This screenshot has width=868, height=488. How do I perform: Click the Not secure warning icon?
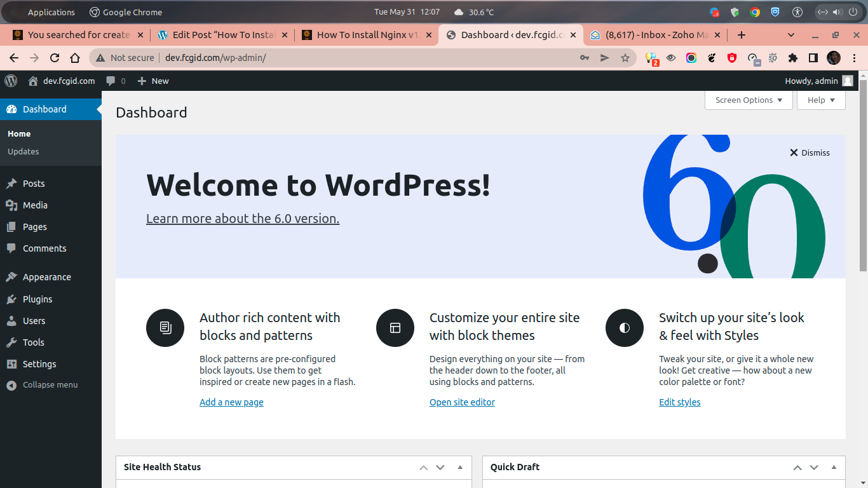tap(100, 58)
